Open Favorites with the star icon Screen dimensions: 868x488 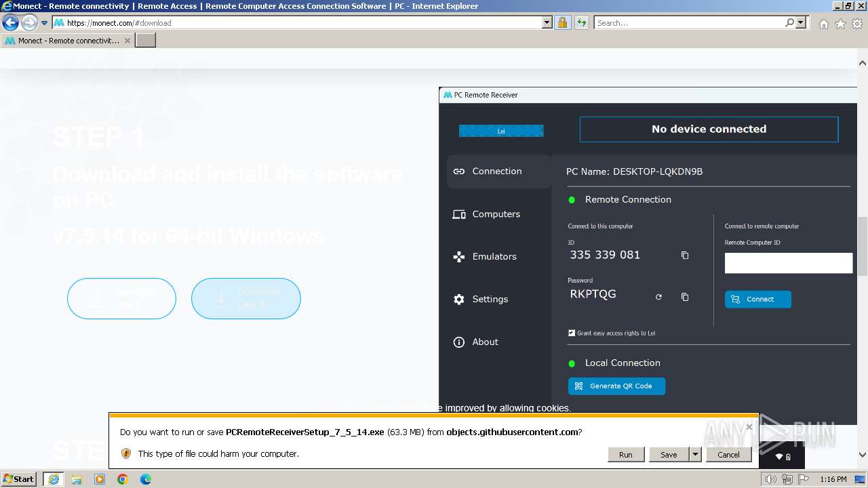(x=840, y=24)
